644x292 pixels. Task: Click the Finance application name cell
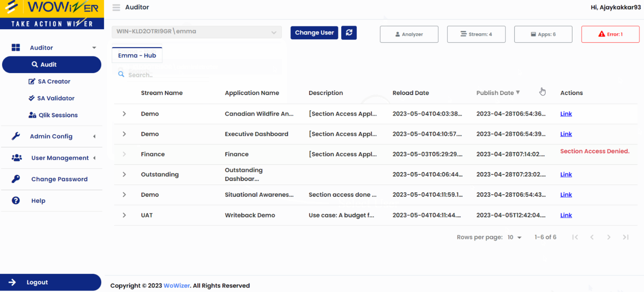tap(237, 154)
